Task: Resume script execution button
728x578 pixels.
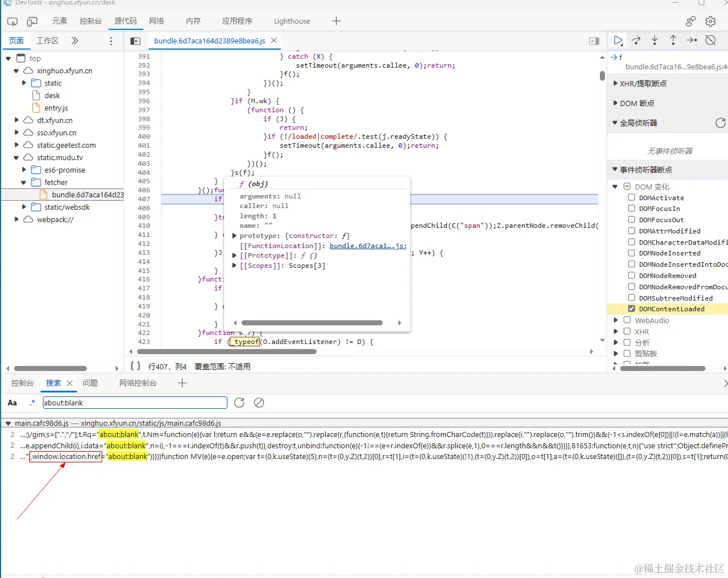Action: tap(618, 40)
